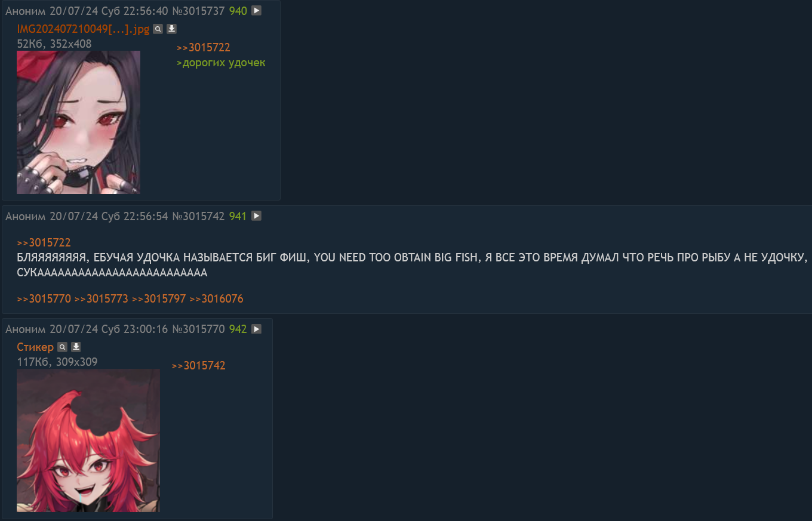This screenshot has width=812, height=521.
Task: Search image icon next to IMG202407210049 file
Action: (x=158, y=29)
